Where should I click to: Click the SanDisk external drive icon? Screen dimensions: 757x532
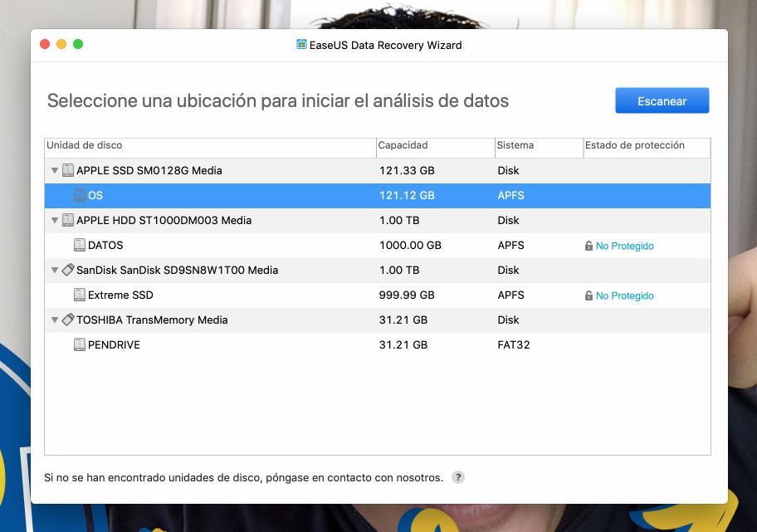coord(68,270)
